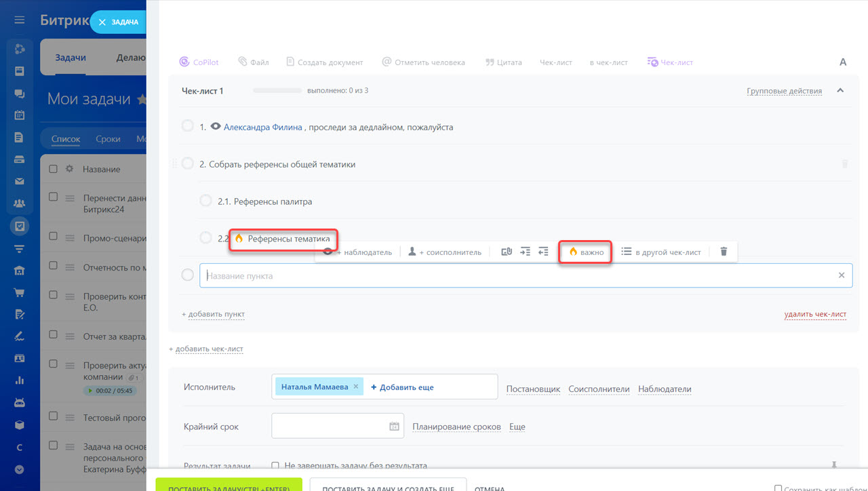Open the disk drive sidebar icon
Viewport: 868px width, 491px height.
click(x=20, y=160)
